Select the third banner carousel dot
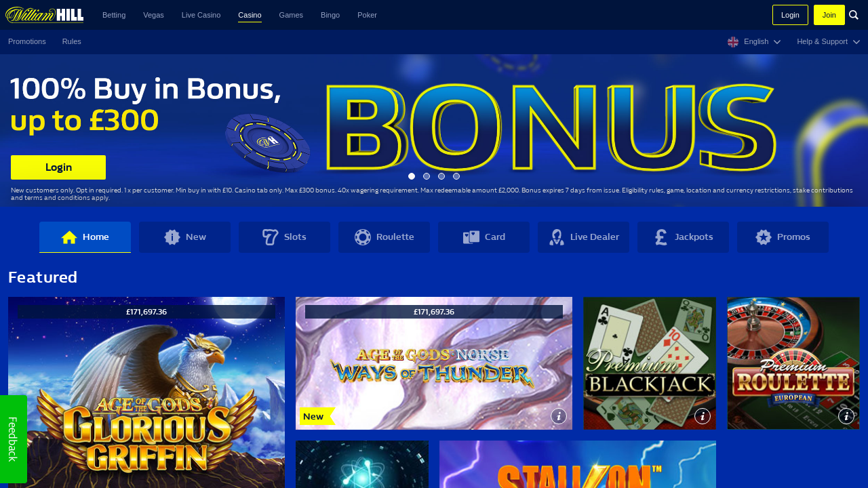This screenshot has width=868, height=488. (441, 176)
